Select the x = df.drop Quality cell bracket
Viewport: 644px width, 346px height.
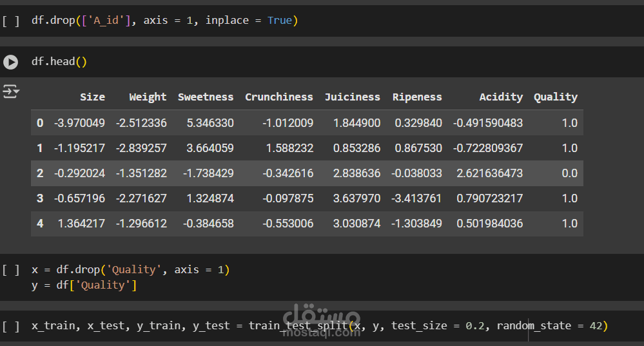click(11, 270)
